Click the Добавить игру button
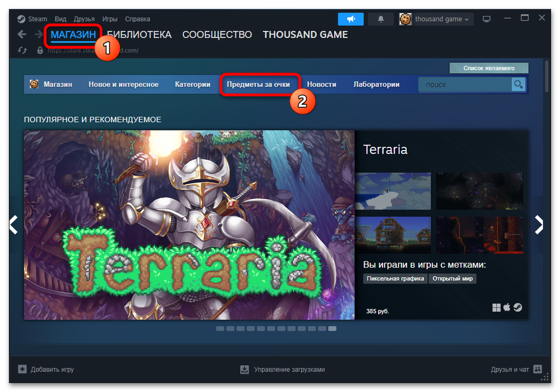 [x=46, y=369]
